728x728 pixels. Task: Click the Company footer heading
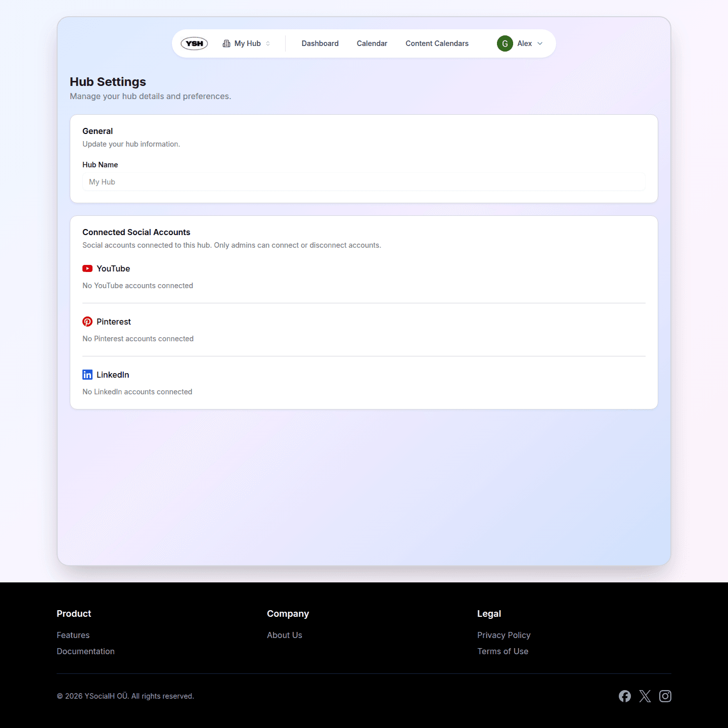tap(288, 613)
